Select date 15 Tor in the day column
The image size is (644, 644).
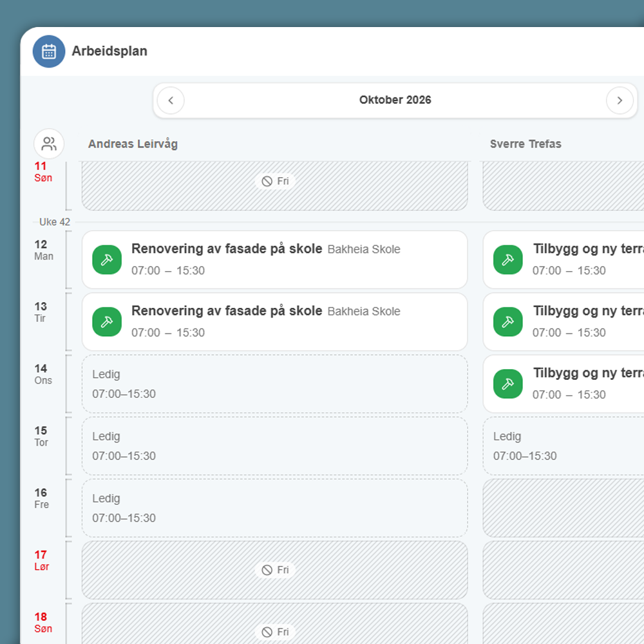pyautogui.click(x=41, y=436)
